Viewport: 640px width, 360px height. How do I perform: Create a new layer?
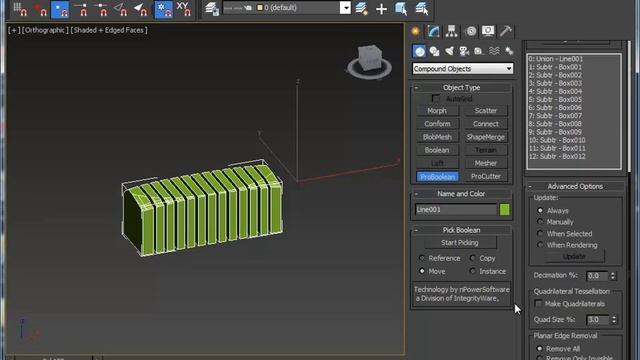362,9
